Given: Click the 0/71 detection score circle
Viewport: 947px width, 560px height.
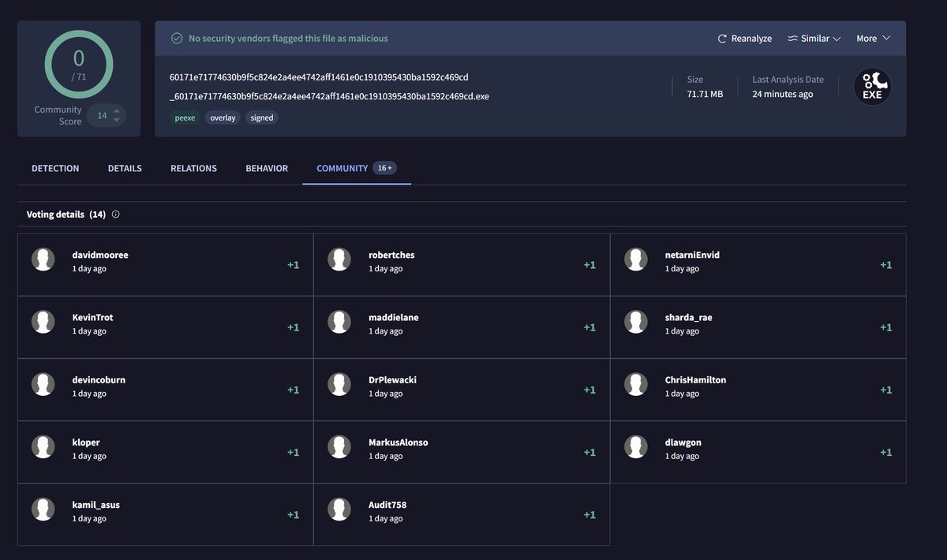Looking at the screenshot, I should coord(79,65).
